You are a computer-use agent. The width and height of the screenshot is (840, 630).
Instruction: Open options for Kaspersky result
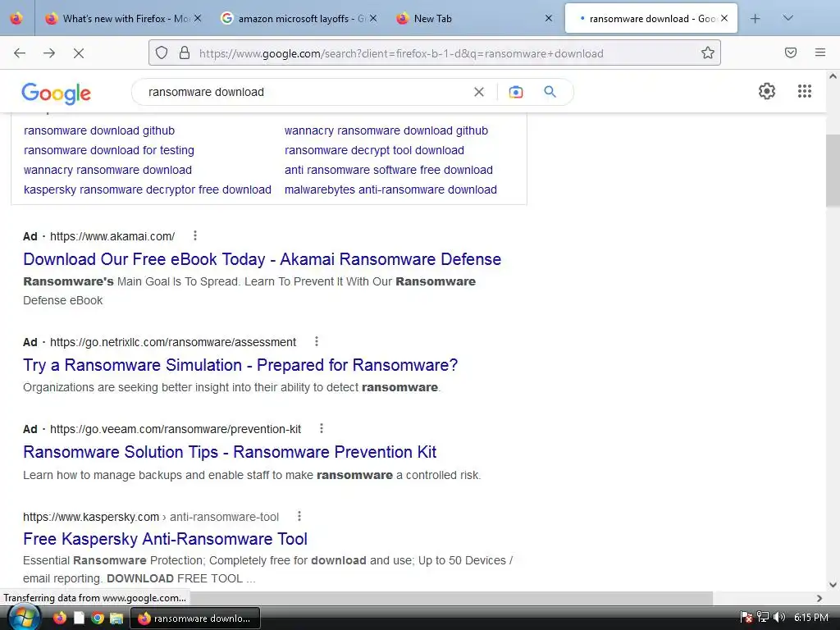click(x=299, y=516)
